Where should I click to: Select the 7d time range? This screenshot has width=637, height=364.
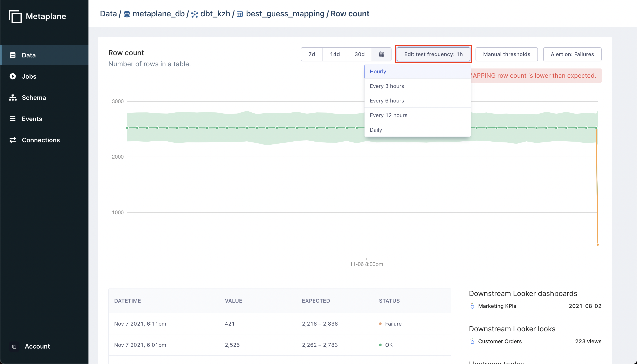click(312, 54)
